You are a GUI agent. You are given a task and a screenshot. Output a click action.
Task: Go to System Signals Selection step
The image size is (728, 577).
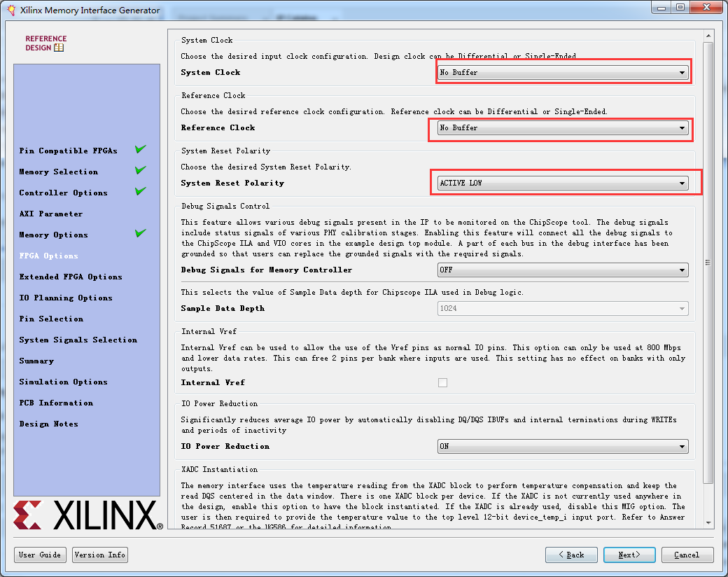pos(78,340)
